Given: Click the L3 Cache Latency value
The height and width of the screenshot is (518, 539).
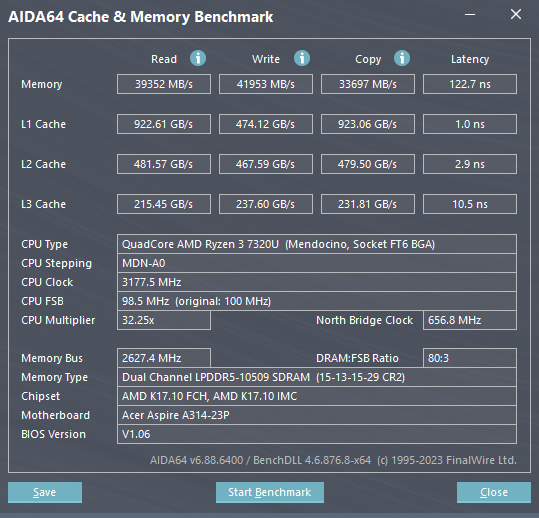Looking at the screenshot, I should pos(470,204).
